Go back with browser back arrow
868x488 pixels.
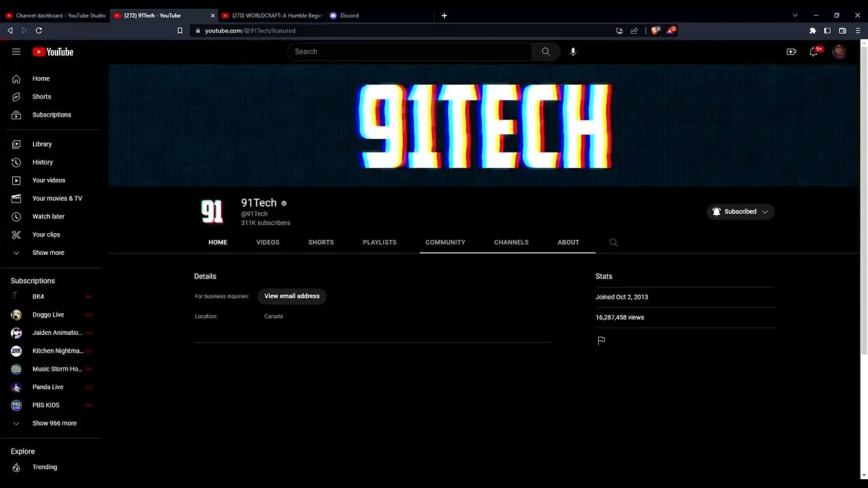pyautogui.click(x=10, y=30)
